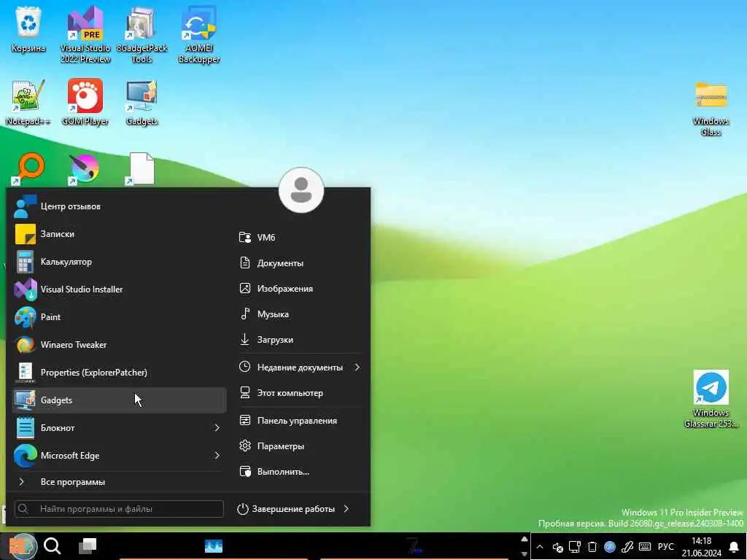
Task: Open Windows Glass.rar Telegram desktop file
Action: click(x=711, y=399)
